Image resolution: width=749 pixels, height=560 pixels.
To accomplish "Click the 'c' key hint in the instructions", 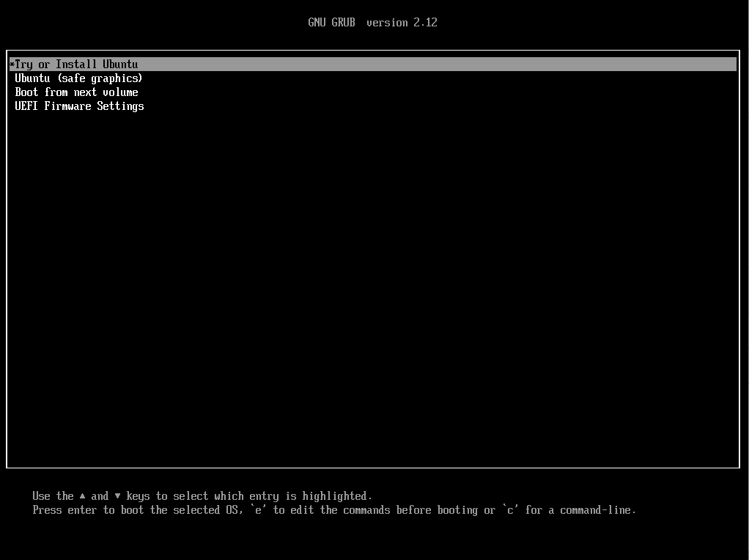I will [x=510, y=510].
